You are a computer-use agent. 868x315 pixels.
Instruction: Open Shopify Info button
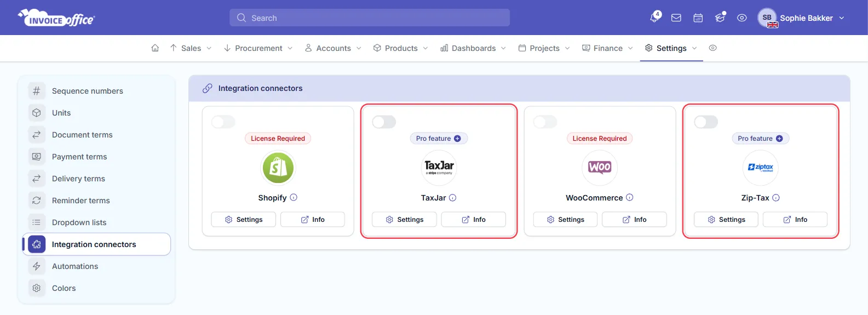tap(313, 220)
